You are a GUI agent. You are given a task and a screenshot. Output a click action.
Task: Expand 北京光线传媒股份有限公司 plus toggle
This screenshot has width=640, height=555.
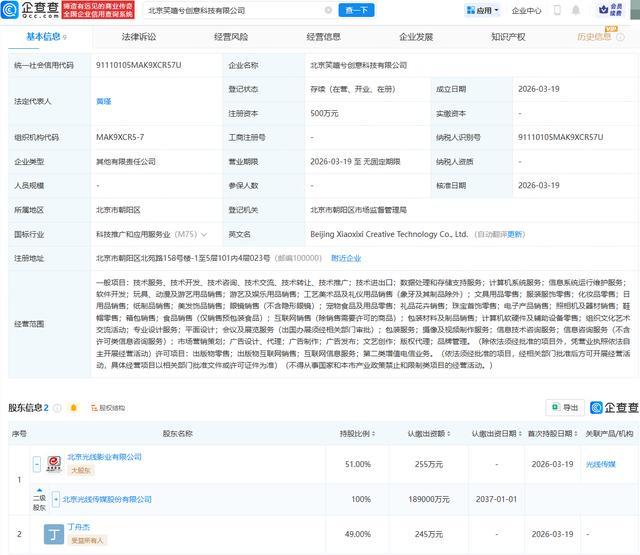click(56, 499)
